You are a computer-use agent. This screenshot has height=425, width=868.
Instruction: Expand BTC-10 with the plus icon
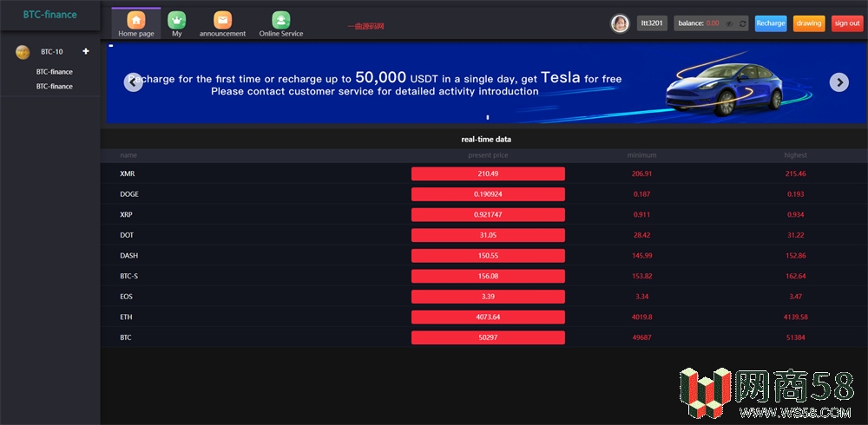click(x=86, y=51)
